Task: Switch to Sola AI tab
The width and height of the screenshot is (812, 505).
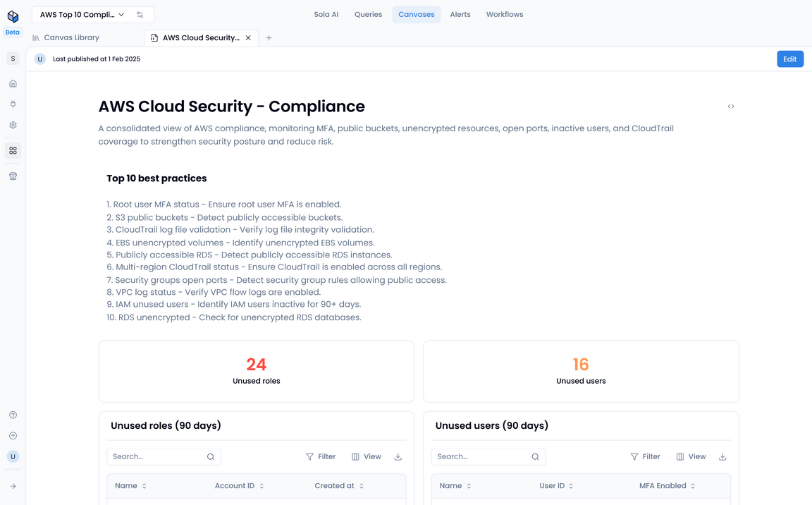Action: coord(326,15)
